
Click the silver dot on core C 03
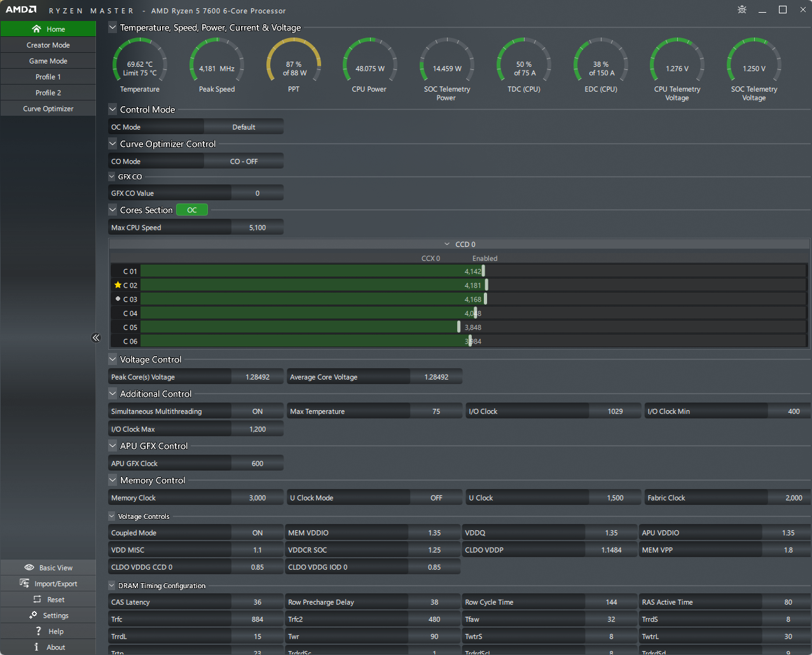pyautogui.click(x=118, y=299)
